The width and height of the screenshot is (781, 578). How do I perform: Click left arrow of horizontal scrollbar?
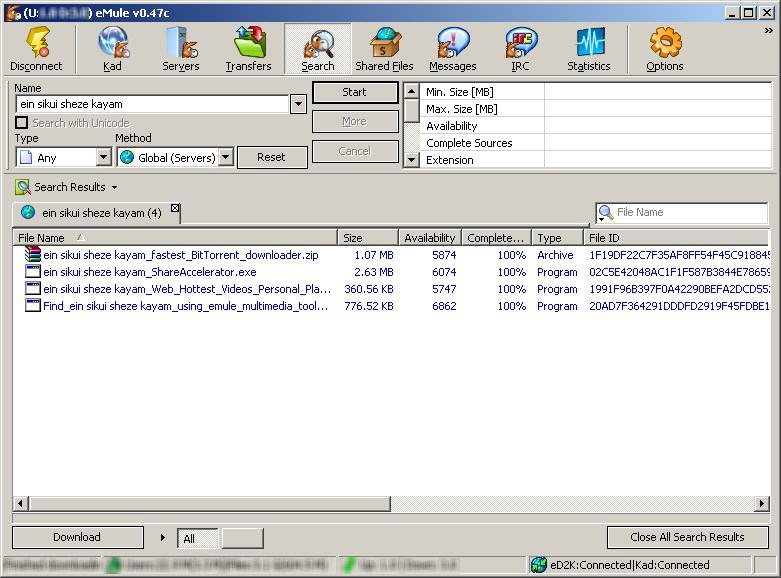[x=20, y=503]
